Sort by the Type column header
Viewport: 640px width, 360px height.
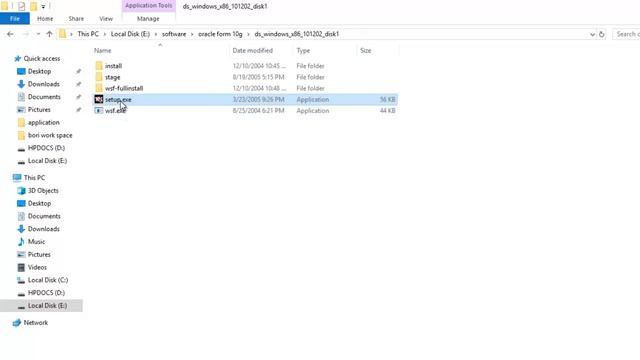(x=303, y=51)
